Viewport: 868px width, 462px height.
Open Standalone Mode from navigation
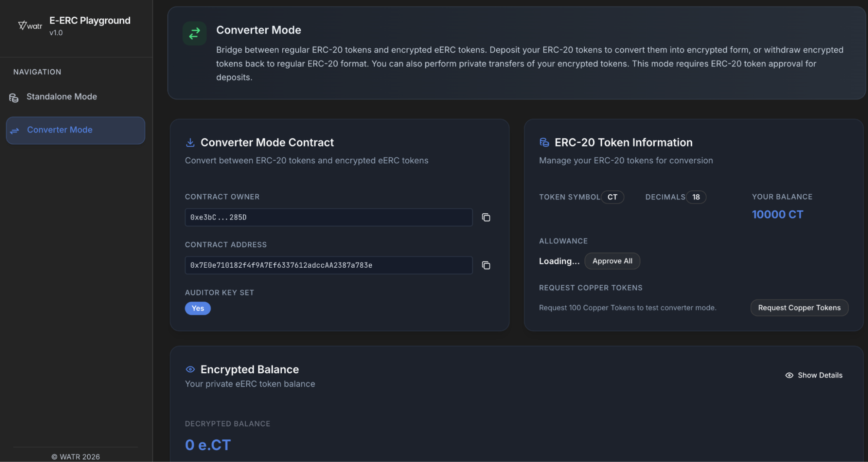[x=62, y=97]
